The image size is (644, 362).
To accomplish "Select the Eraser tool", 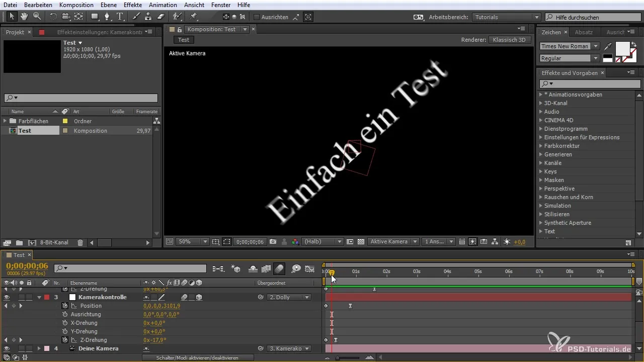I will 161,17.
